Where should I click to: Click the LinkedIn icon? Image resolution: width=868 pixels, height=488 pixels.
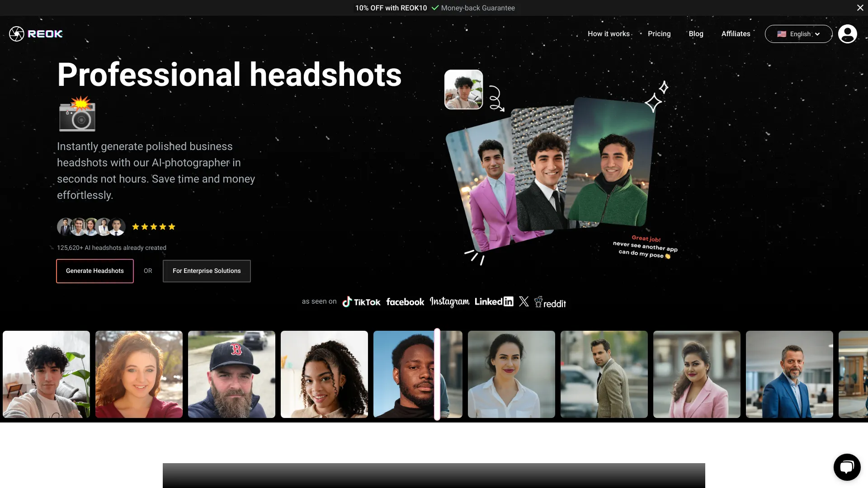click(x=494, y=301)
